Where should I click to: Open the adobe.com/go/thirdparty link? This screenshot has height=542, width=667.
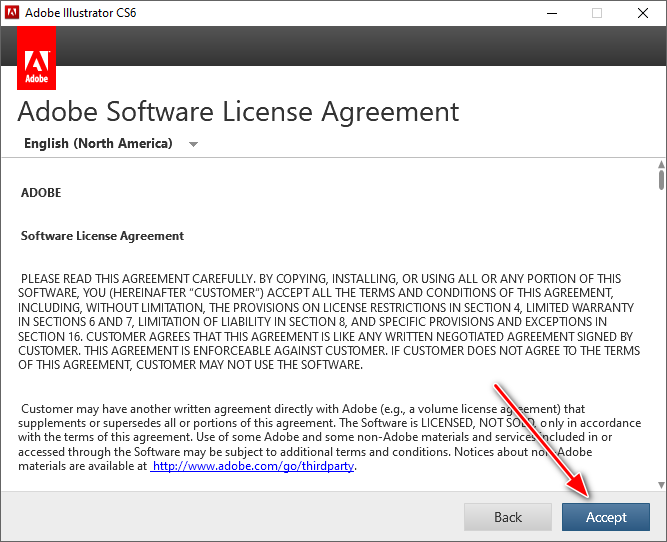pos(254,465)
